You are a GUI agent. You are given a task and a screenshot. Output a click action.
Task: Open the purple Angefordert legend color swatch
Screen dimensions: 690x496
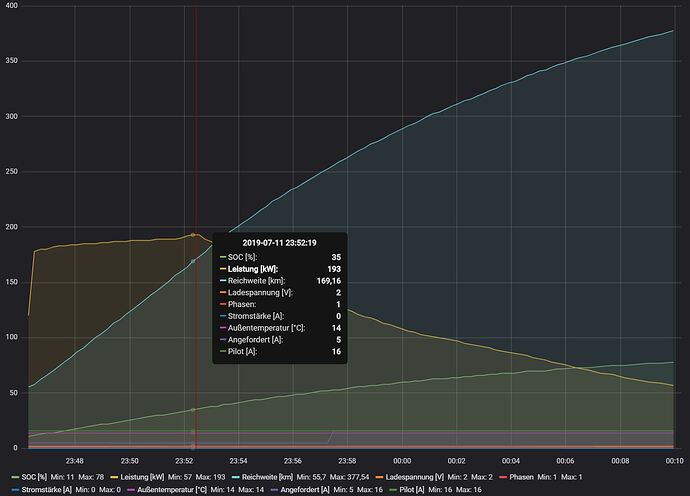coord(274,489)
